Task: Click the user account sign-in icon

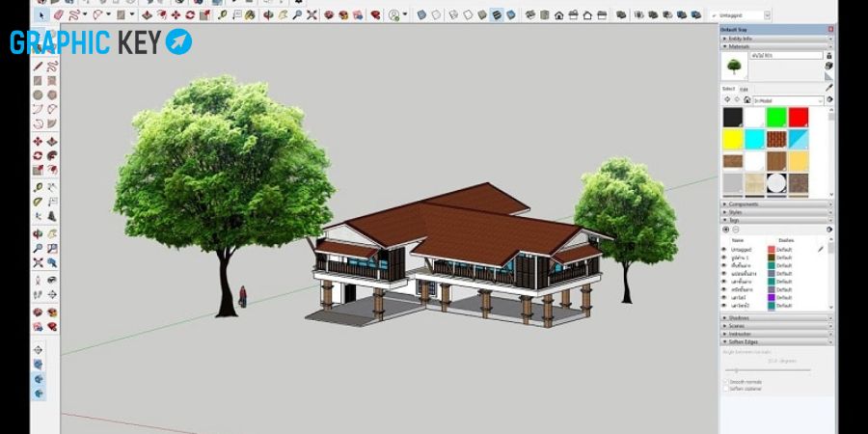Action: pyautogui.click(x=394, y=14)
